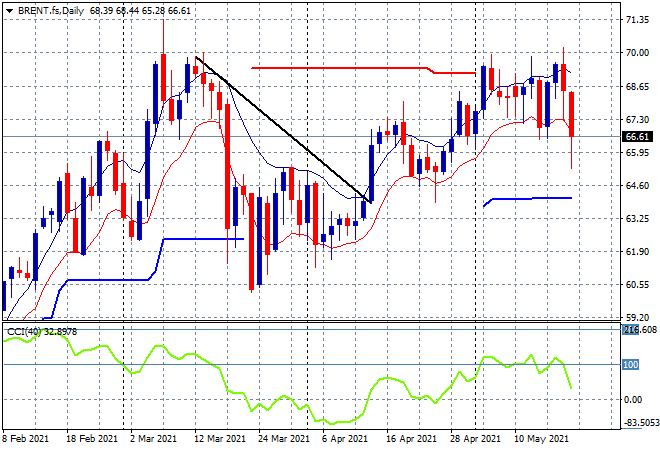Click the CCI 0.00 level label
Viewport: 660px width, 450px height.
[633, 399]
